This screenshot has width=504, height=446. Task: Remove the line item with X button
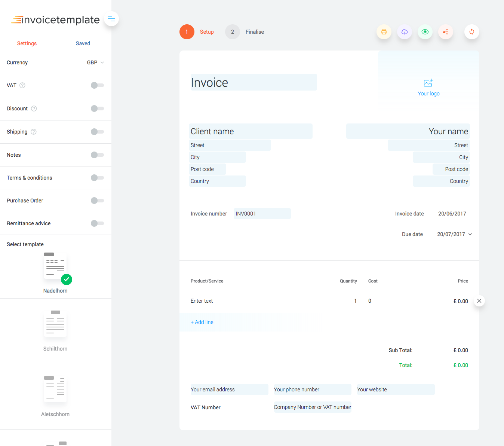[x=479, y=301]
